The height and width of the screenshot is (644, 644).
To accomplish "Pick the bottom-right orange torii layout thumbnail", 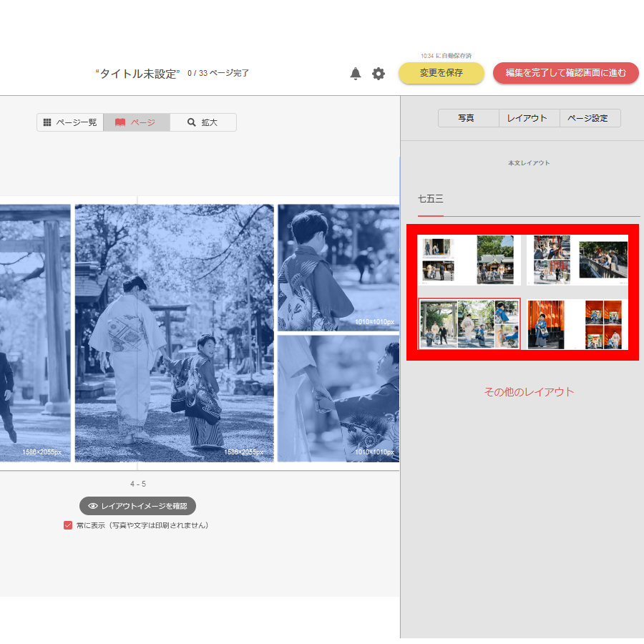I will [578, 324].
